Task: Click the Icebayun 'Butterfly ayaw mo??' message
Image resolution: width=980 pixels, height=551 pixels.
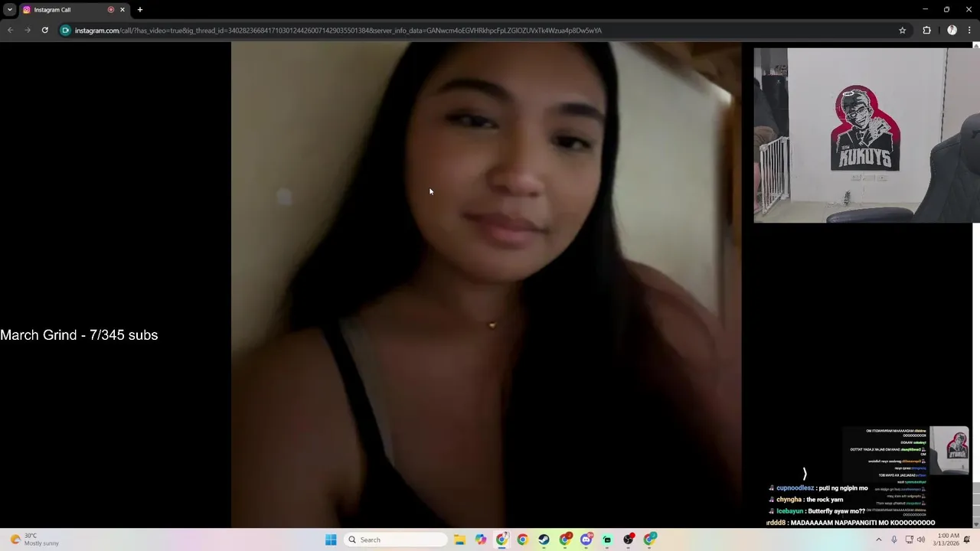Action: [818, 511]
